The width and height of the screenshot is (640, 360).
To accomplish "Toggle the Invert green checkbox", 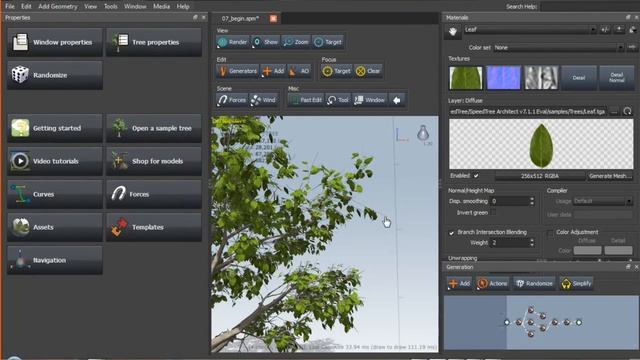I will 494,212.
